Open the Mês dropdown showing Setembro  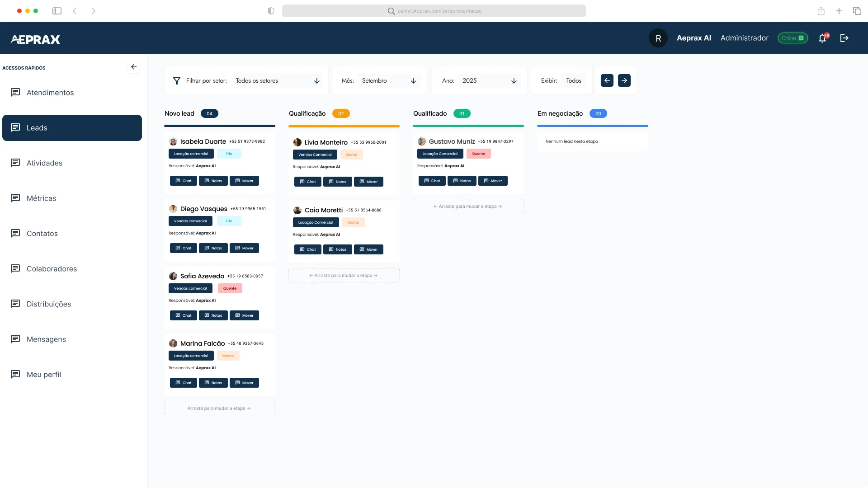389,81
